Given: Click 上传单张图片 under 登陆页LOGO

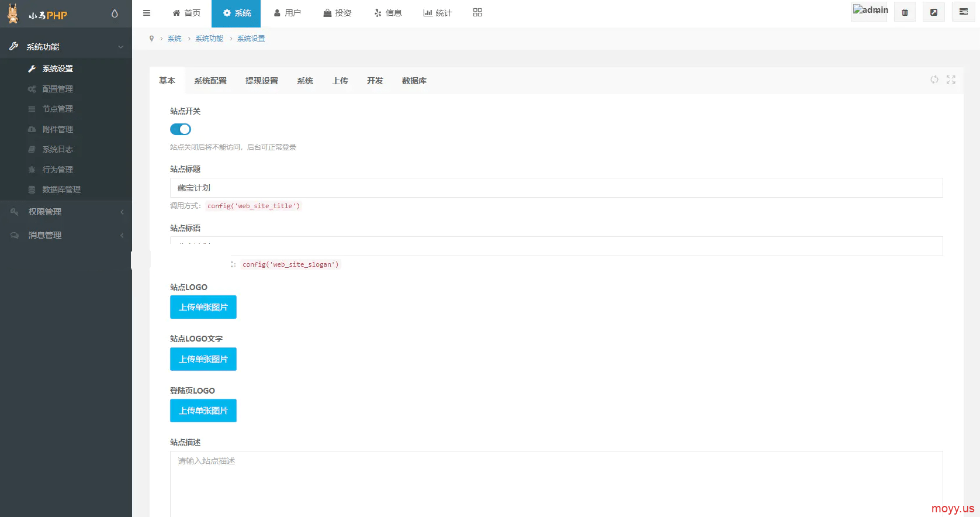Looking at the screenshot, I should pyautogui.click(x=203, y=411).
